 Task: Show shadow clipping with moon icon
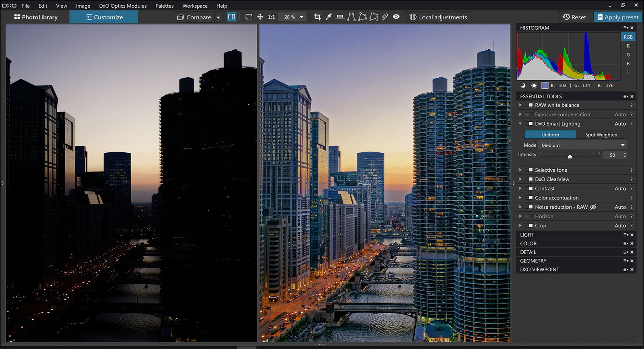coord(523,85)
